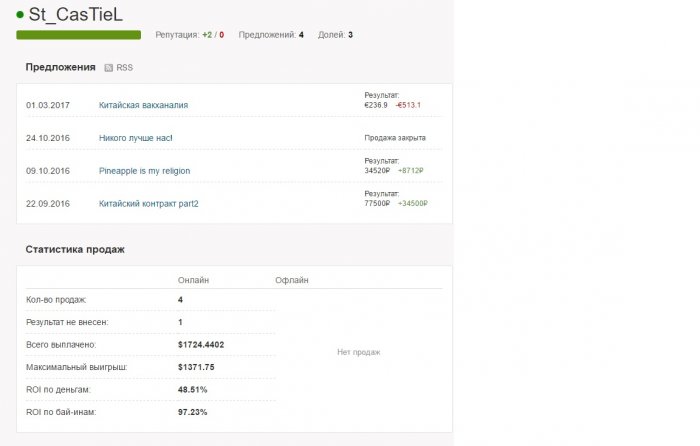This screenshot has width=700, height=446.
Task: Click the 'Нет продаж' offline placeholder
Action: point(358,351)
